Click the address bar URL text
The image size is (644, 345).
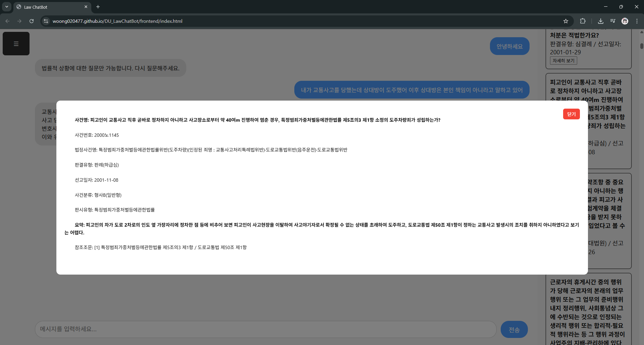117,21
